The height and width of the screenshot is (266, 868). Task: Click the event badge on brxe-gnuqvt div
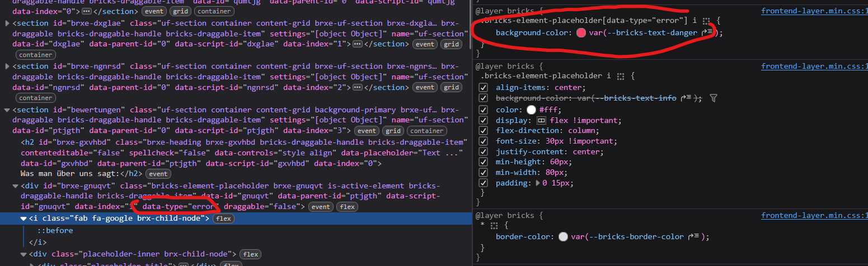tap(321, 207)
